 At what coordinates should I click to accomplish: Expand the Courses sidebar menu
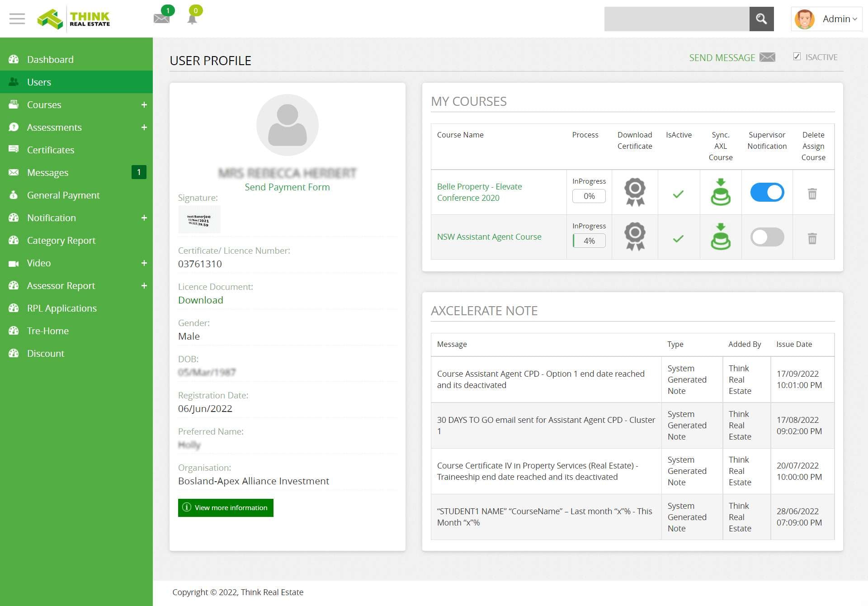click(x=144, y=105)
